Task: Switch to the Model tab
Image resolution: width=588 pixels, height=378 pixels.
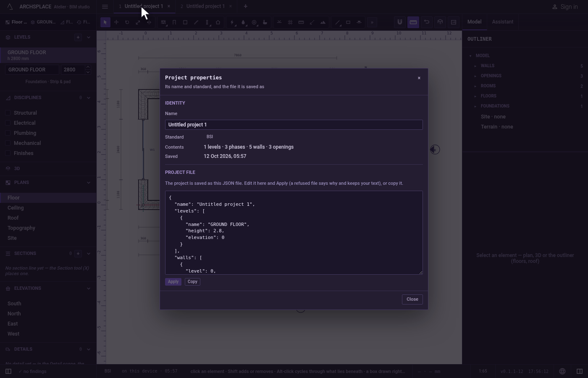Action: click(474, 22)
